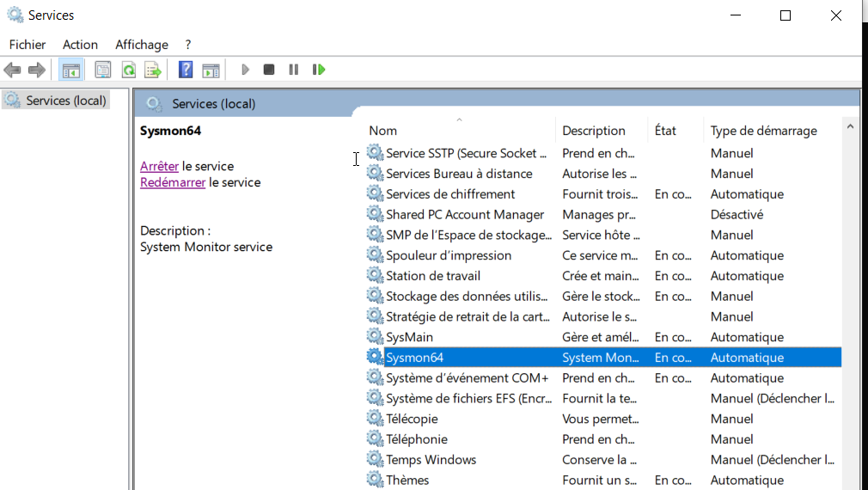Open the Affichage menu
The width and height of the screenshot is (868, 490).
[142, 45]
